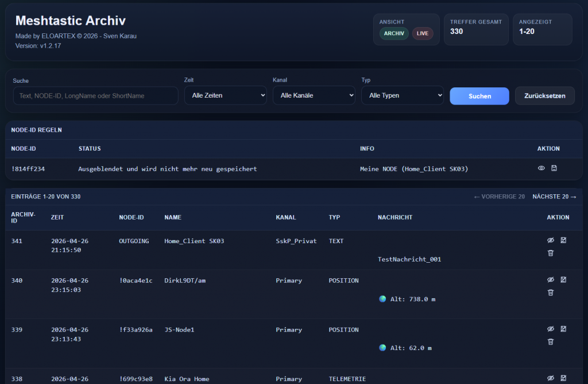
Task: Hide node !0aca4e1c with crossed-eye icon
Action: [551, 280]
